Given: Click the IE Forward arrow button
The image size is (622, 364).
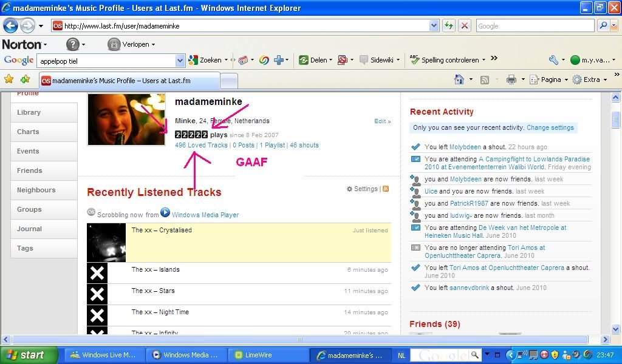Looking at the screenshot, I should tap(27, 26).
